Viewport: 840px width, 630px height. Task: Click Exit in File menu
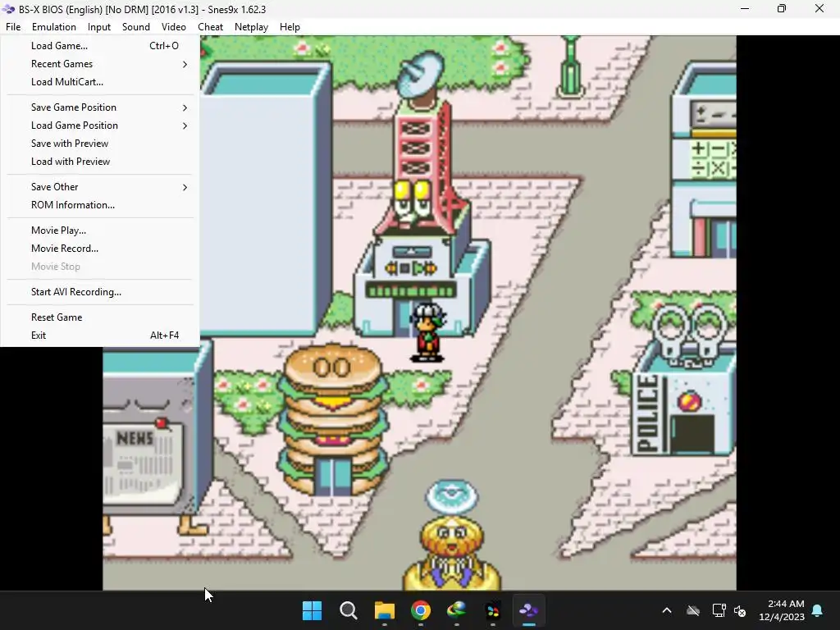click(100, 336)
